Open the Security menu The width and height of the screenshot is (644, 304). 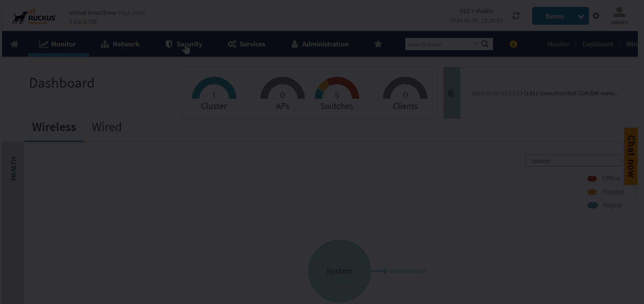pyautogui.click(x=184, y=44)
